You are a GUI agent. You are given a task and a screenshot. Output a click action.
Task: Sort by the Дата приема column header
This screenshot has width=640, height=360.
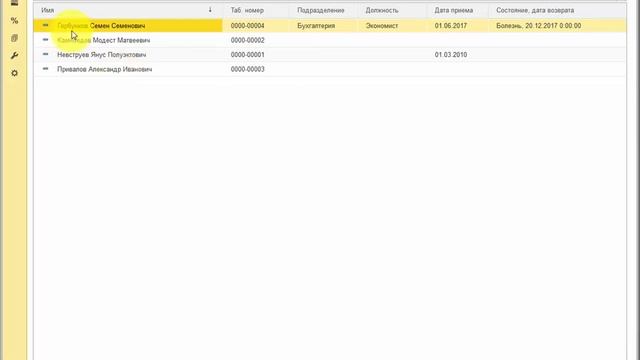pos(453,10)
